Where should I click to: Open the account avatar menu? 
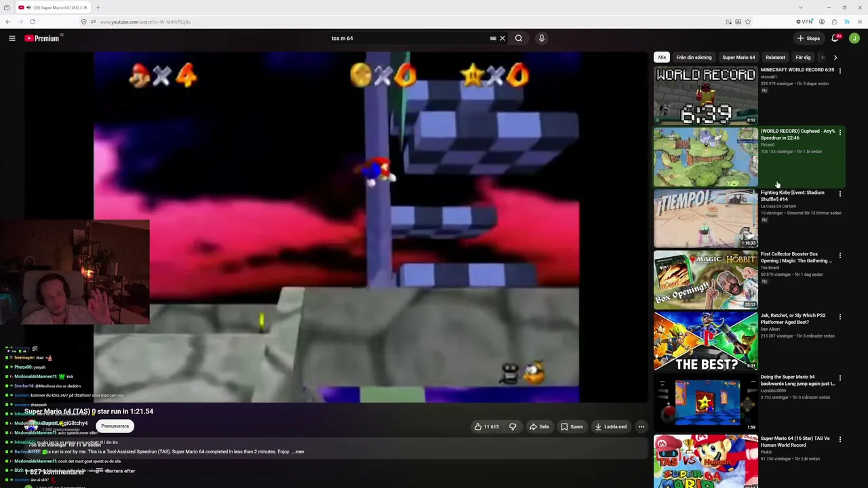click(854, 38)
